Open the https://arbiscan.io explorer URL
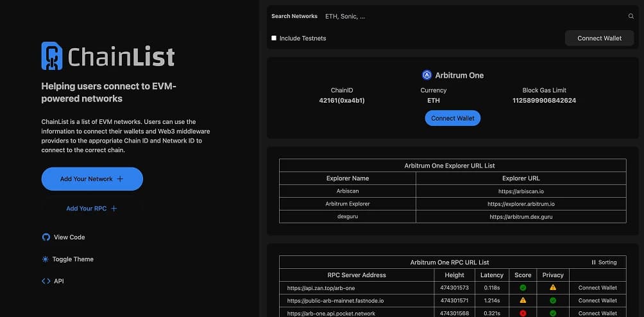Viewport: 644px width, 317px height. pyautogui.click(x=521, y=191)
